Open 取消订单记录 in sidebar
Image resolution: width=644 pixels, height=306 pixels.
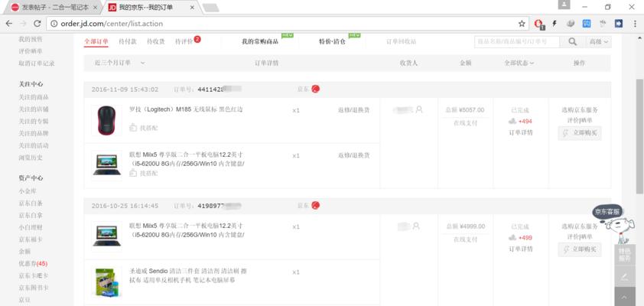37,63
